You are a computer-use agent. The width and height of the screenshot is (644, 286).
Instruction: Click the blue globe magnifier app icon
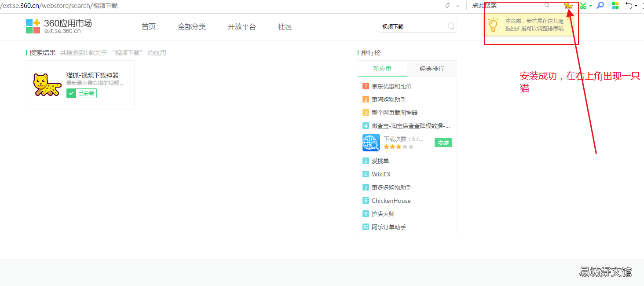(371, 143)
